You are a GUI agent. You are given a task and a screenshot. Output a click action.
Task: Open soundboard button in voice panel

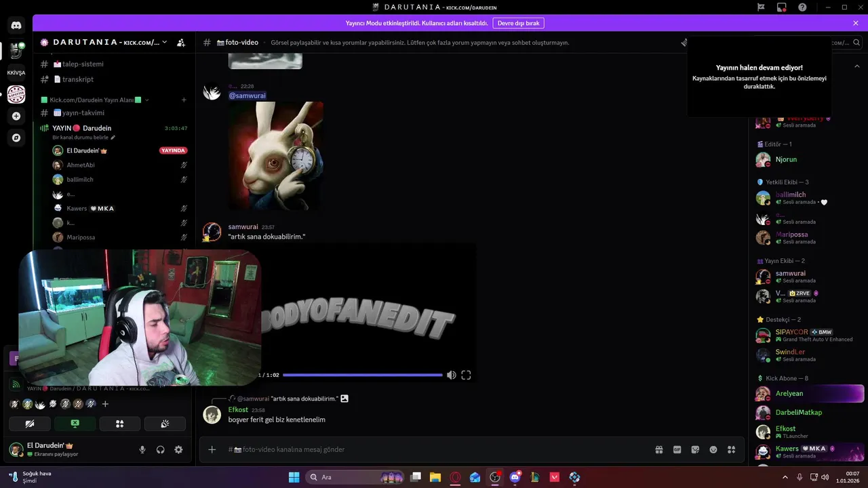click(165, 424)
